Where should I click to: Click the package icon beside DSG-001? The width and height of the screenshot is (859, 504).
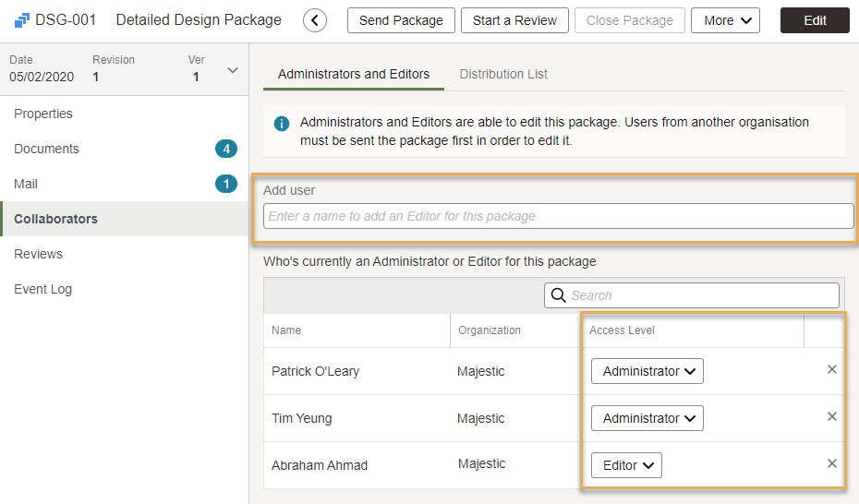[22, 20]
